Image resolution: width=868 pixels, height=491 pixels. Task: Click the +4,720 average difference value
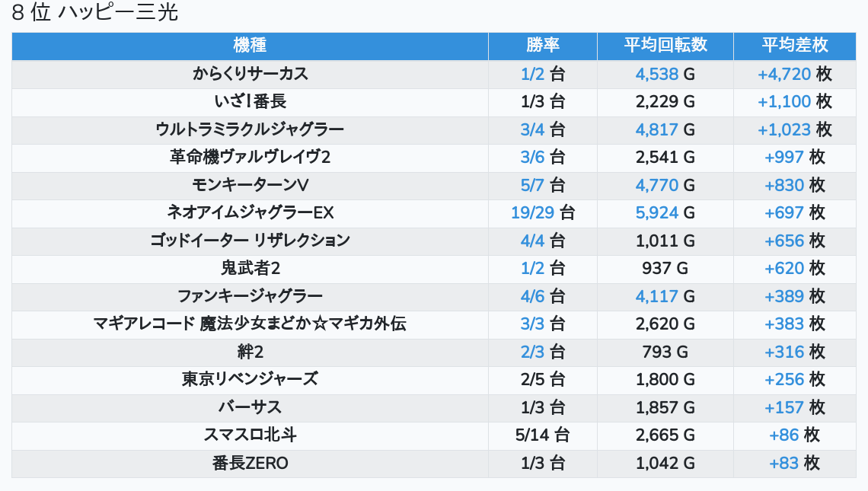coord(784,74)
